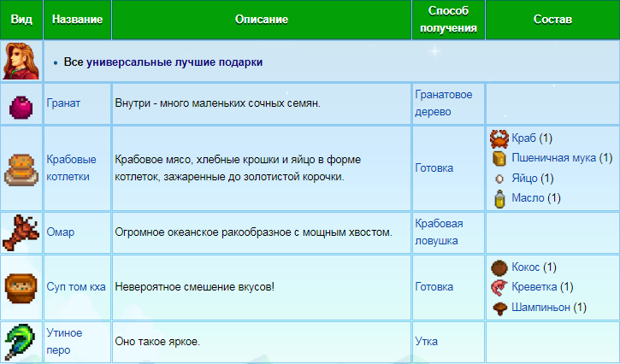Click the lobster description 'Огромное океанское ракообразное...'
The image size is (620, 364).
click(253, 232)
